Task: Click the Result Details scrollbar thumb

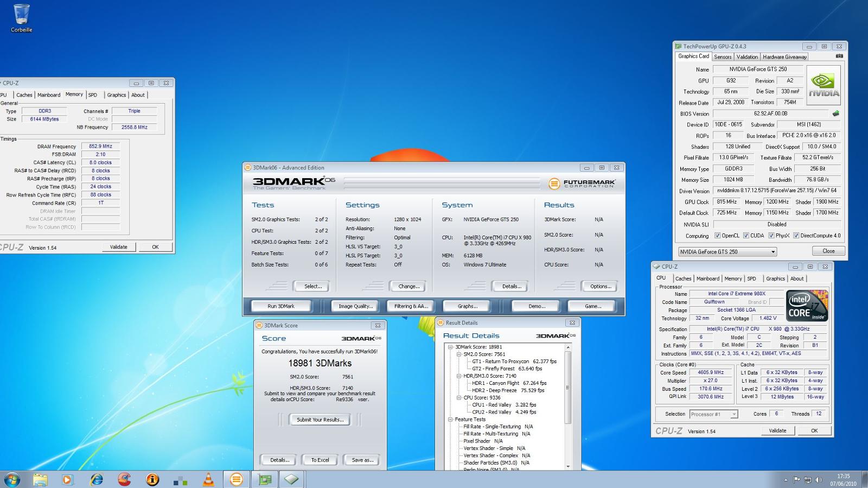Action: 568,388
